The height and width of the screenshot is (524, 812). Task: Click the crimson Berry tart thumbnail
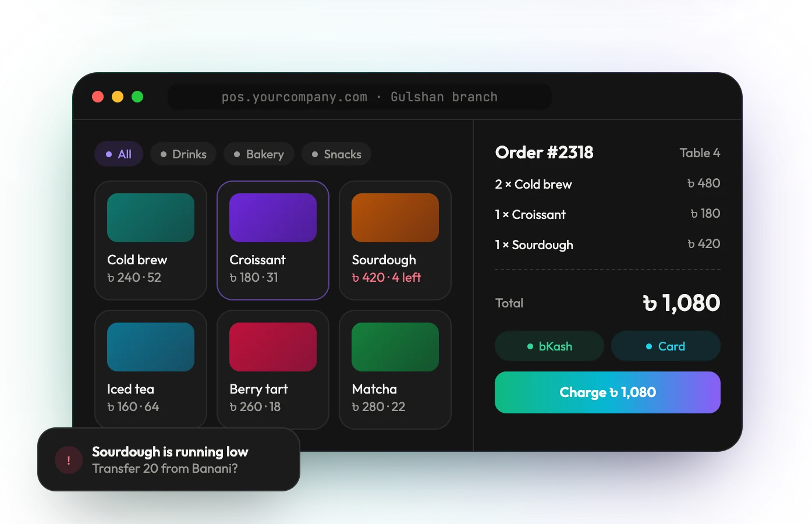tap(273, 347)
